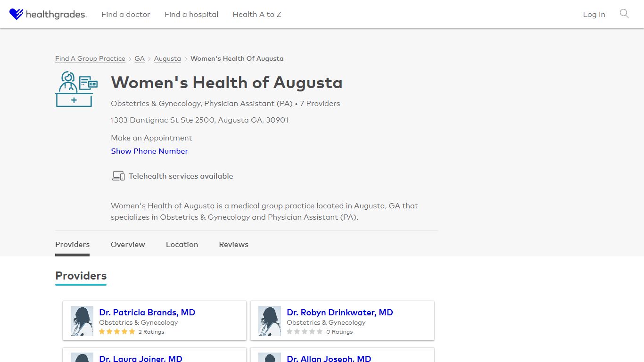The image size is (644, 362).
Task: Go to Find A Group Practice breadcrumb
Action: click(x=90, y=58)
